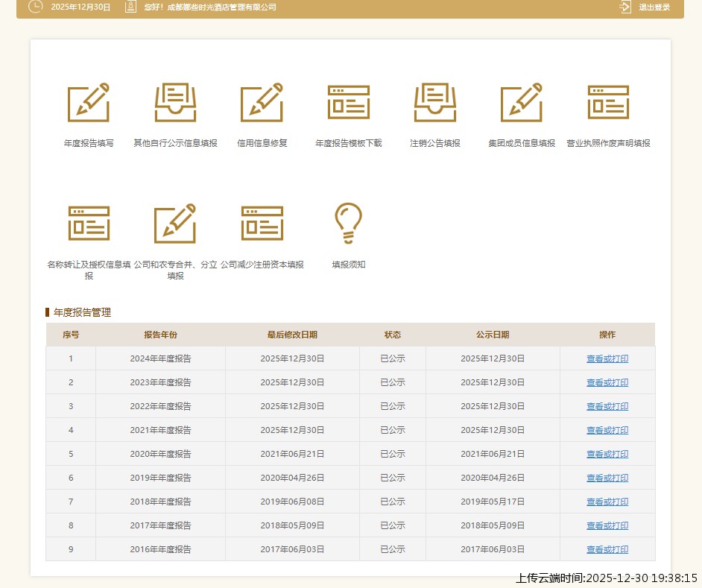View or print the 2020年年度报告
702x588 pixels.
click(607, 454)
